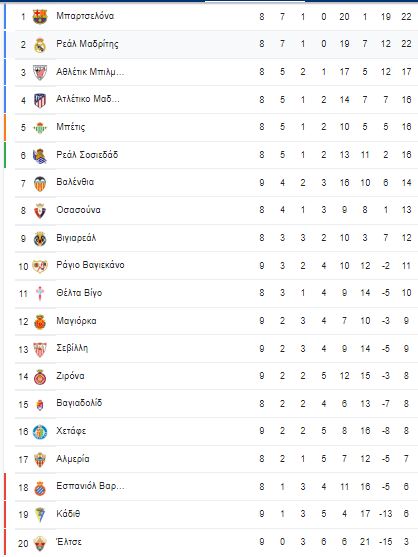The width and height of the screenshot is (418, 557).
Task: Click the Valencia bat crest icon
Action: pos(40,183)
